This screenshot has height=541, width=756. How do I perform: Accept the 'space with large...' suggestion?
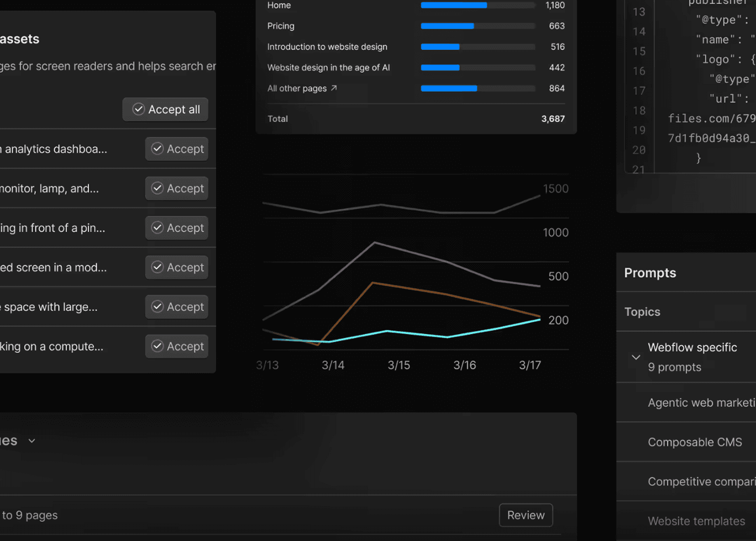point(177,306)
